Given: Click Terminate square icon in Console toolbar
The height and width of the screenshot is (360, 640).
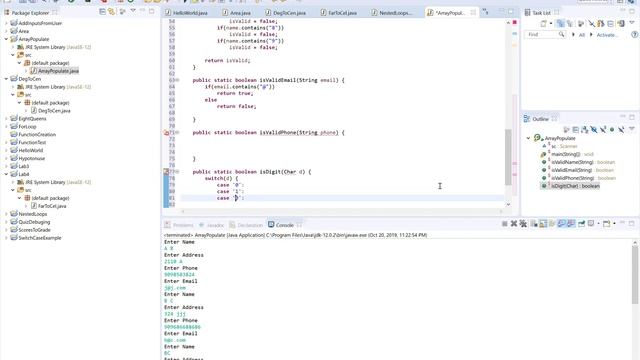Looking at the screenshot, I should pyautogui.click(x=504, y=224).
